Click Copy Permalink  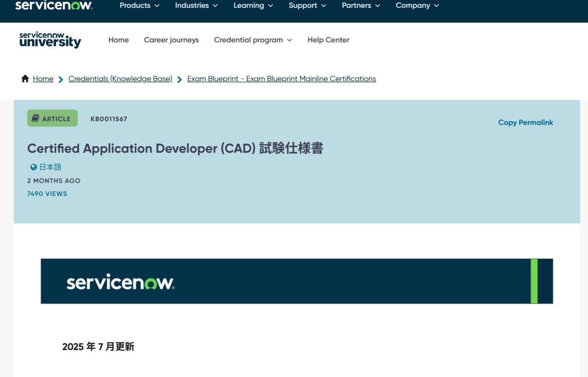pos(525,122)
